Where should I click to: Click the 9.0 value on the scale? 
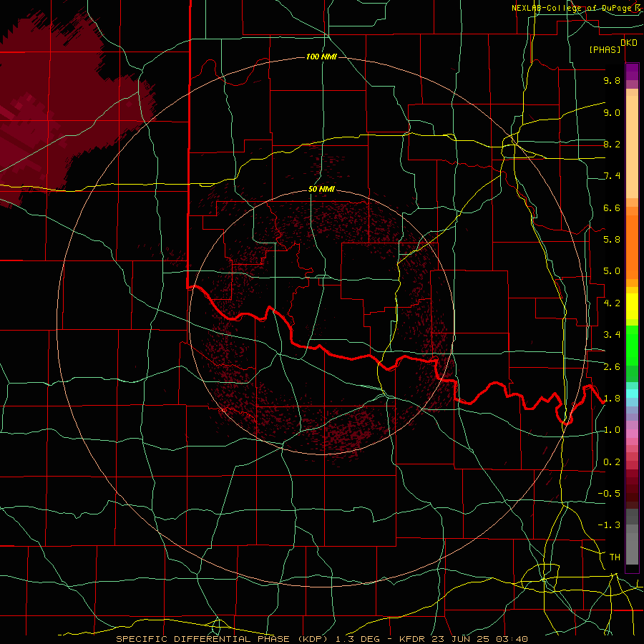pyautogui.click(x=612, y=112)
